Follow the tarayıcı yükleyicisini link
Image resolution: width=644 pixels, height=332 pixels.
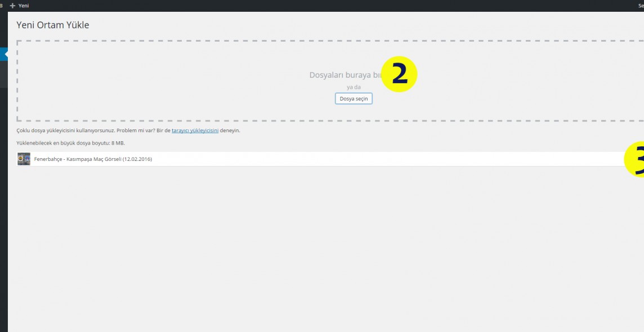195,131
